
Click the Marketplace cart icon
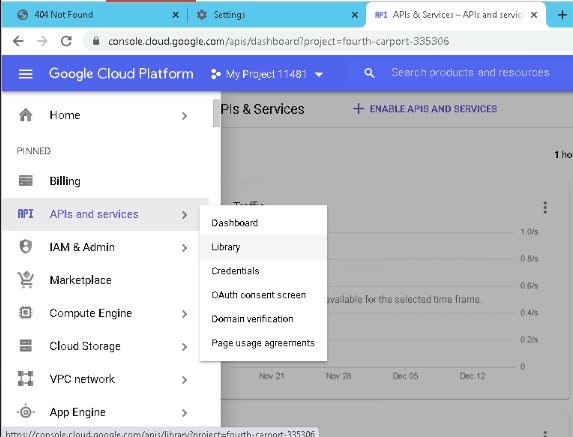coord(26,280)
